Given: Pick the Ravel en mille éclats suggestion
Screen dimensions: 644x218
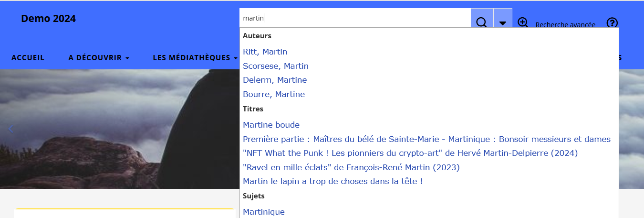Looking at the screenshot, I should (x=351, y=167).
